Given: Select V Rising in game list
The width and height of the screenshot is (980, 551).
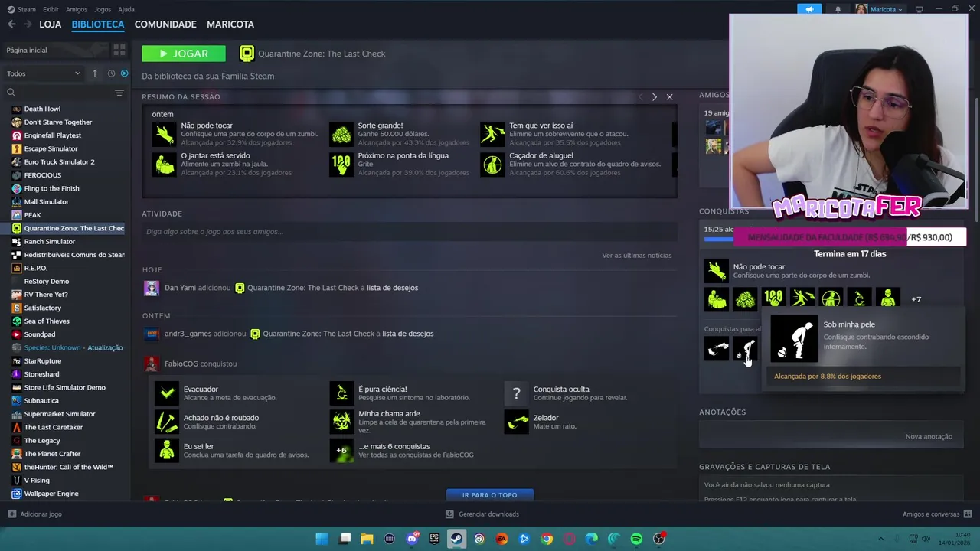Looking at the screenshot, I should [37, 481].
